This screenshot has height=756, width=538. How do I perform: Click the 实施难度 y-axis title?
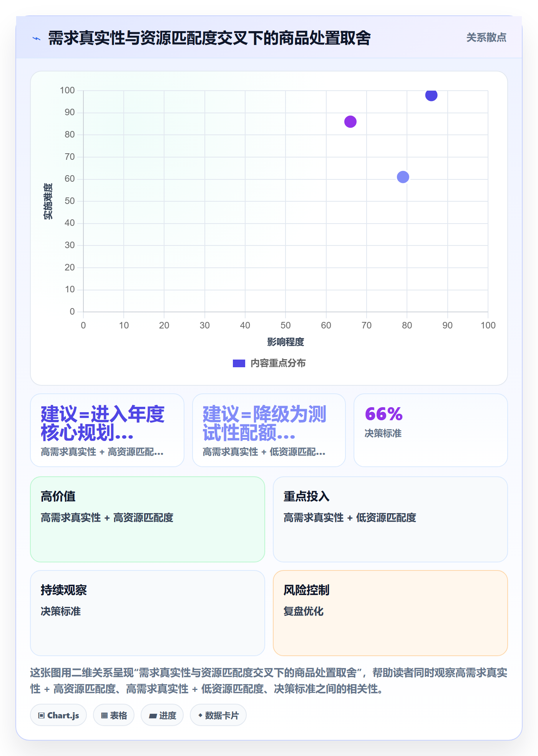[x=48, y=201]
